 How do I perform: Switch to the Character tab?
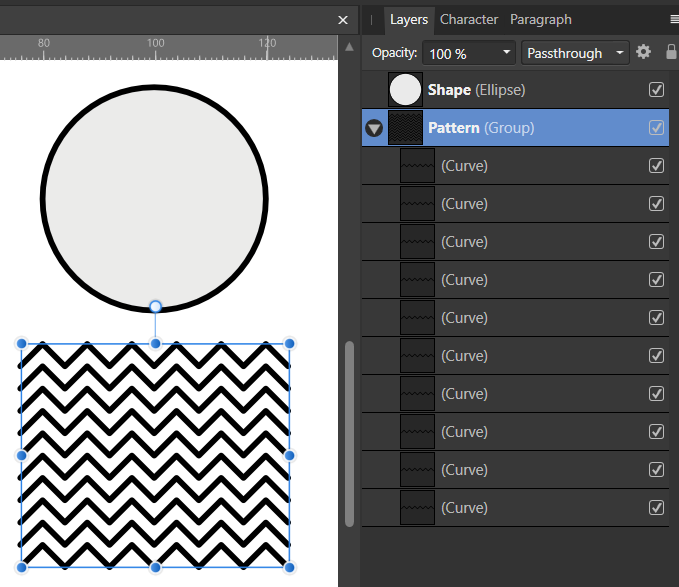tap(469, 19)
